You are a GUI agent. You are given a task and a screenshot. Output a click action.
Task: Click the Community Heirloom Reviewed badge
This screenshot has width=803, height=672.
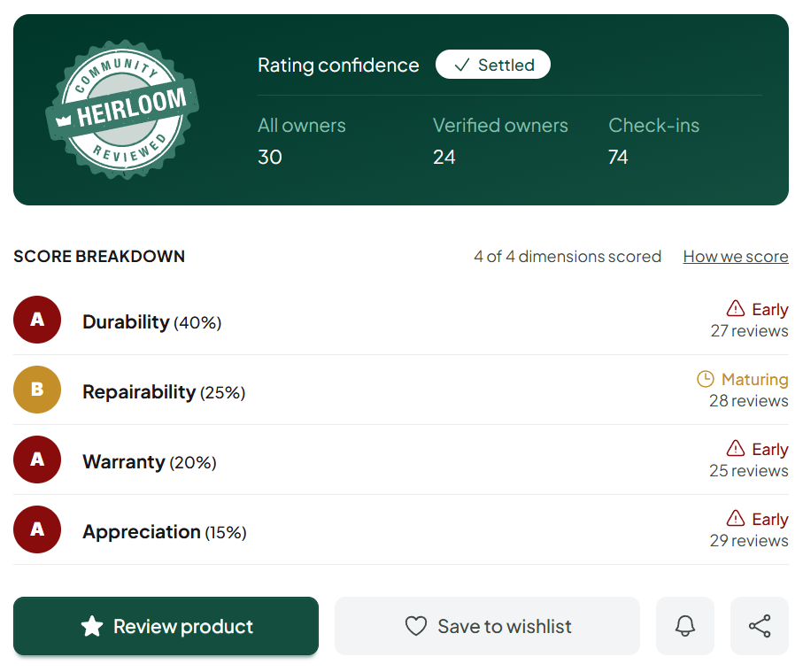tap(122, 110)
